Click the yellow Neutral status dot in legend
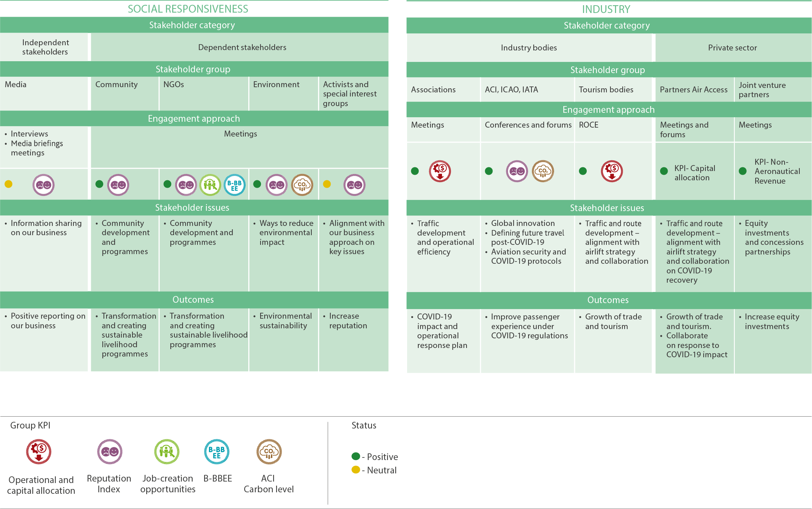Screen dimensions: 812x509 tap(356, 470)
